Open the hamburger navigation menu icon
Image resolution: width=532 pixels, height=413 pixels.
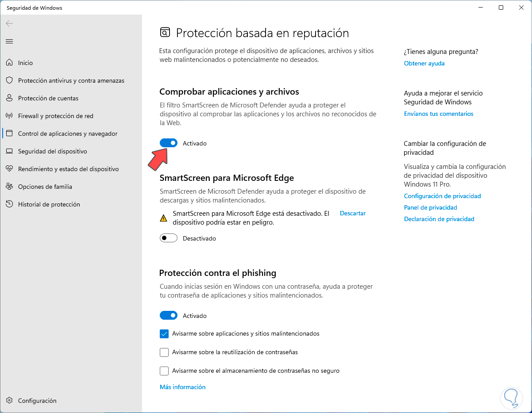click(9, 41)
